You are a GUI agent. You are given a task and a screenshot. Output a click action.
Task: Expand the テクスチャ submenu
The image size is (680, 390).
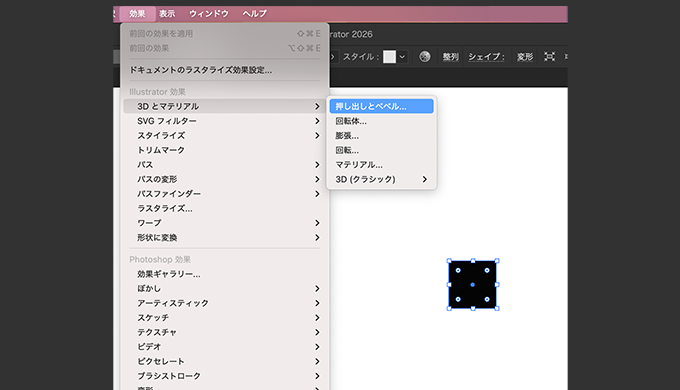(x=225, y=332)
